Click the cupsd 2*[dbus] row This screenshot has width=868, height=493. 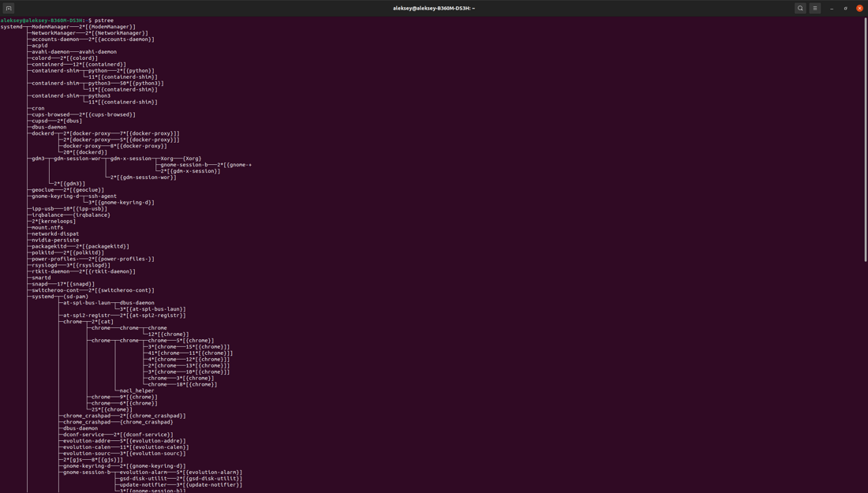coord(57,121)
